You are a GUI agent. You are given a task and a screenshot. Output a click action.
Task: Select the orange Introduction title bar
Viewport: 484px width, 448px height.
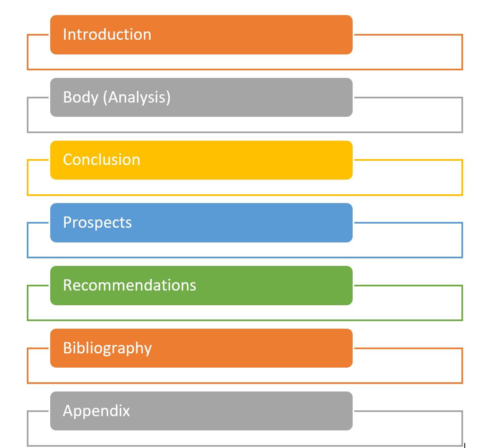click(x=201, y=35)
